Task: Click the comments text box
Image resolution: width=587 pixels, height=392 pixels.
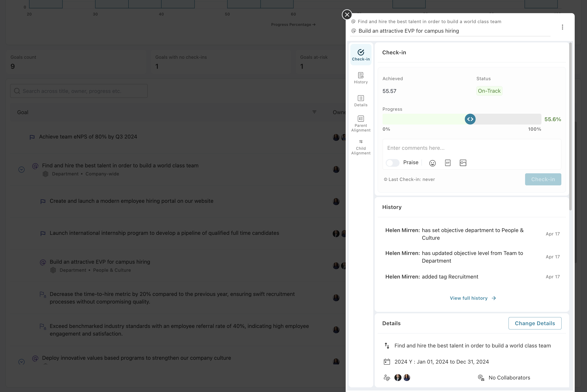Action: tap(471, 148)
